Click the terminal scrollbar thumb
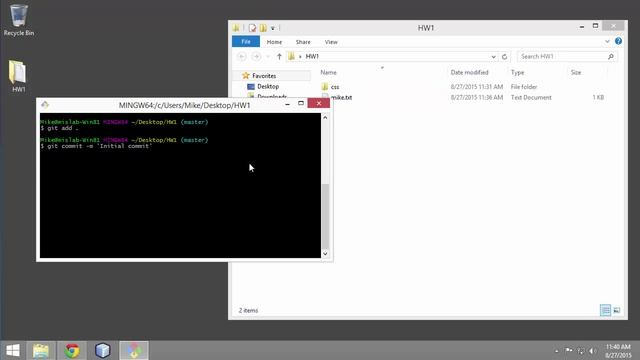The width and height of the screenshot is (640, 360). tap(325, 216)
